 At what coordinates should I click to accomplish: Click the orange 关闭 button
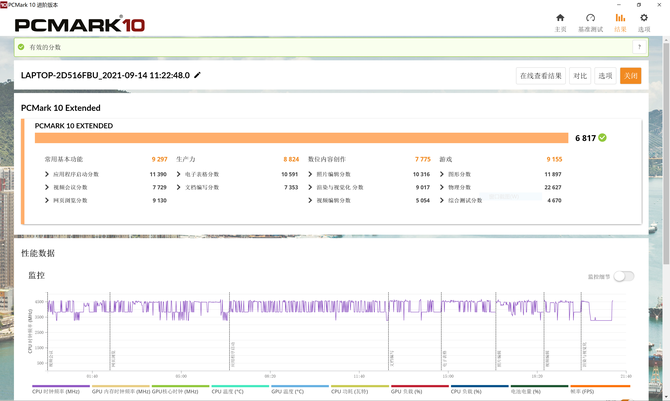click(631, 76)
